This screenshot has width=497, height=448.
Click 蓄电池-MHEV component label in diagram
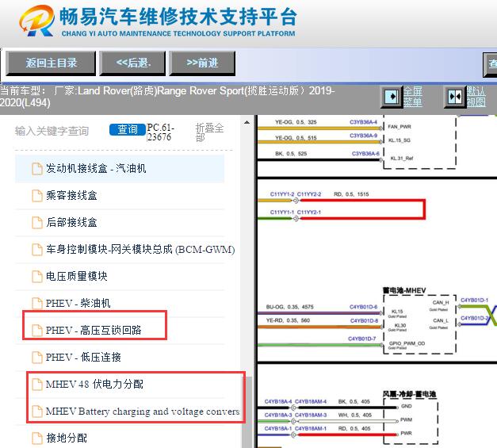pyautogui.click(x=404, y=290)
